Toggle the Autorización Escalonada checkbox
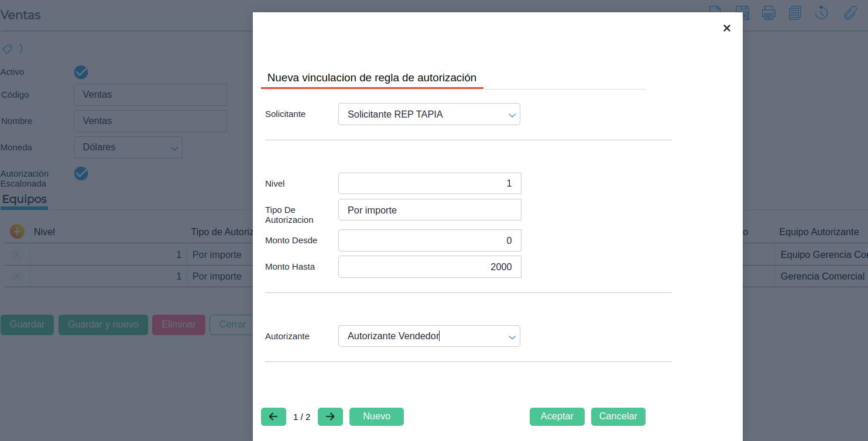The image size is (868, 441). pos(81,173)
